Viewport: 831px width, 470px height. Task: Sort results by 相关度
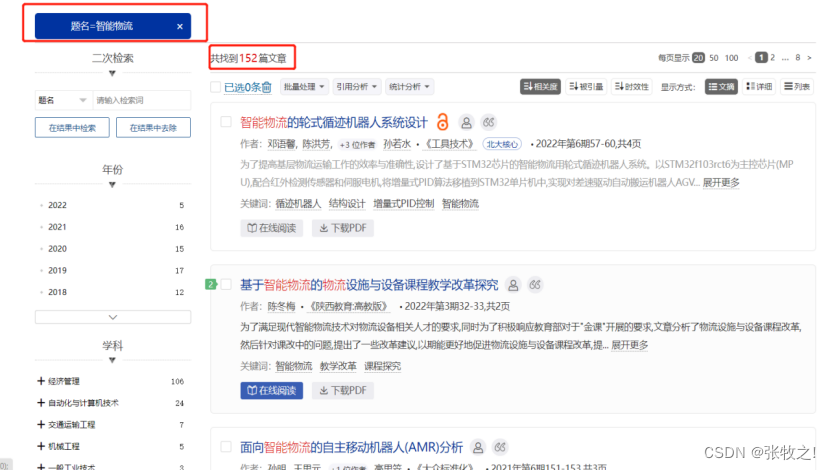[540, 87]
